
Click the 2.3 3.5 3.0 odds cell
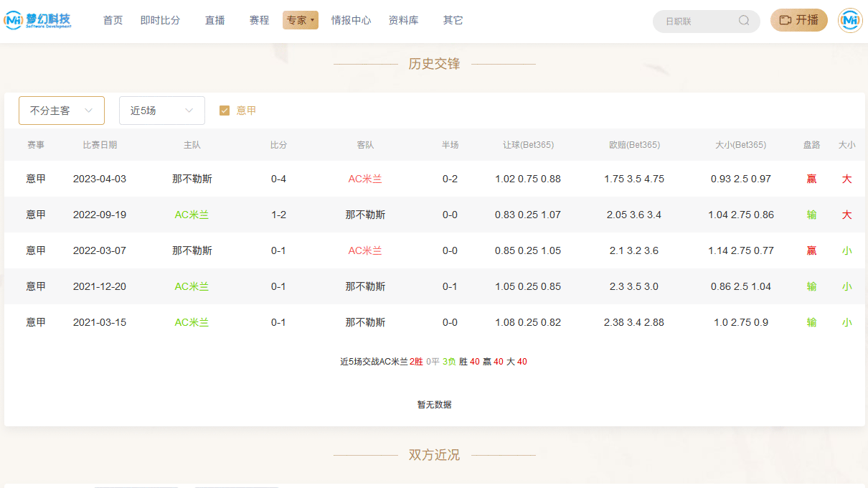[x=634, y=286]
